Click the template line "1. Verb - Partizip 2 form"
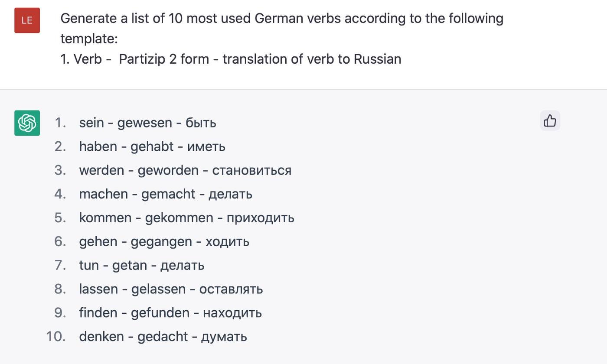The width and height of the screenshot is (607, 364). 230,59
